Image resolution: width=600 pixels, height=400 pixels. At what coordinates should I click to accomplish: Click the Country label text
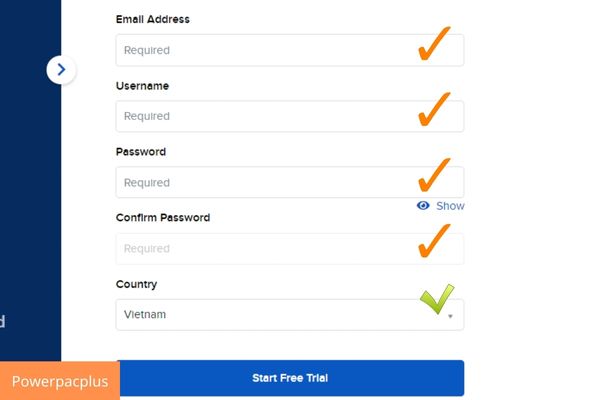[137, 284]
